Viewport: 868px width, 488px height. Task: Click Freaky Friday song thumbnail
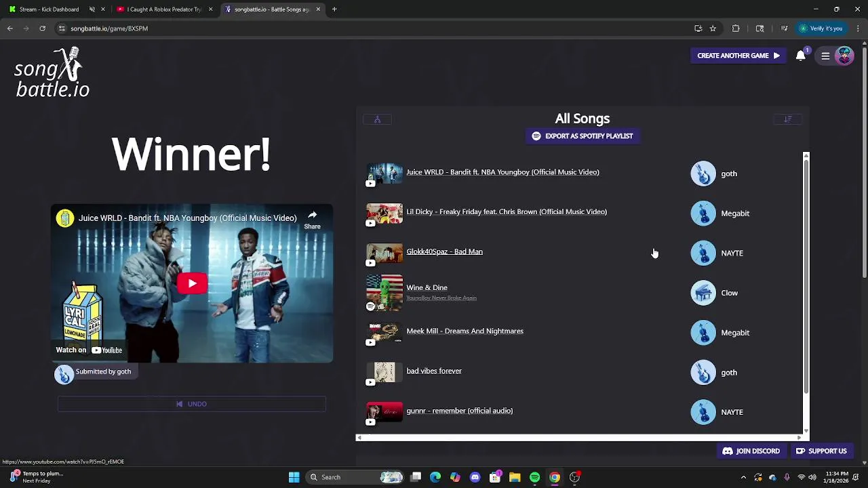pyautogui.click(x=384, y=213)
